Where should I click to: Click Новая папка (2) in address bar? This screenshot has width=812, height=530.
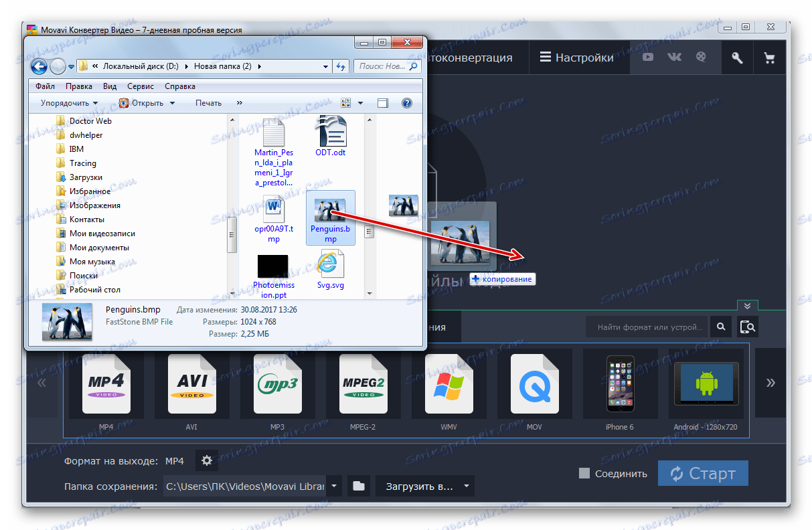point(222,66)
